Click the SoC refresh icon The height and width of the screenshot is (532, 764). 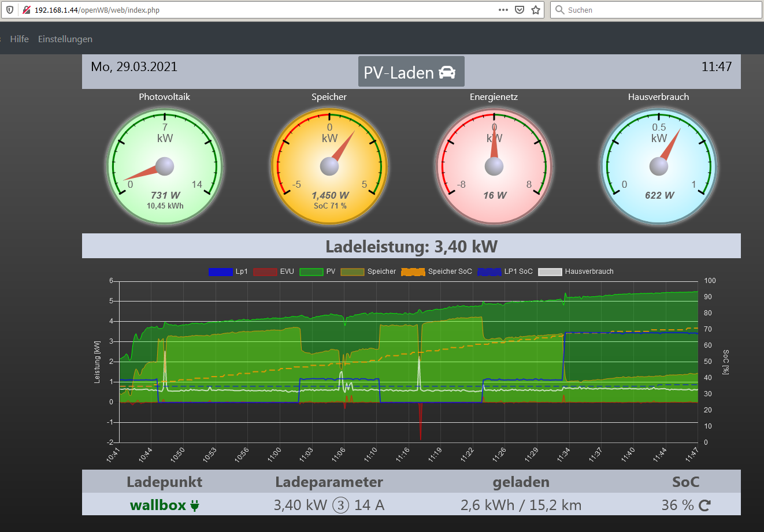click(x=704, y=505)
